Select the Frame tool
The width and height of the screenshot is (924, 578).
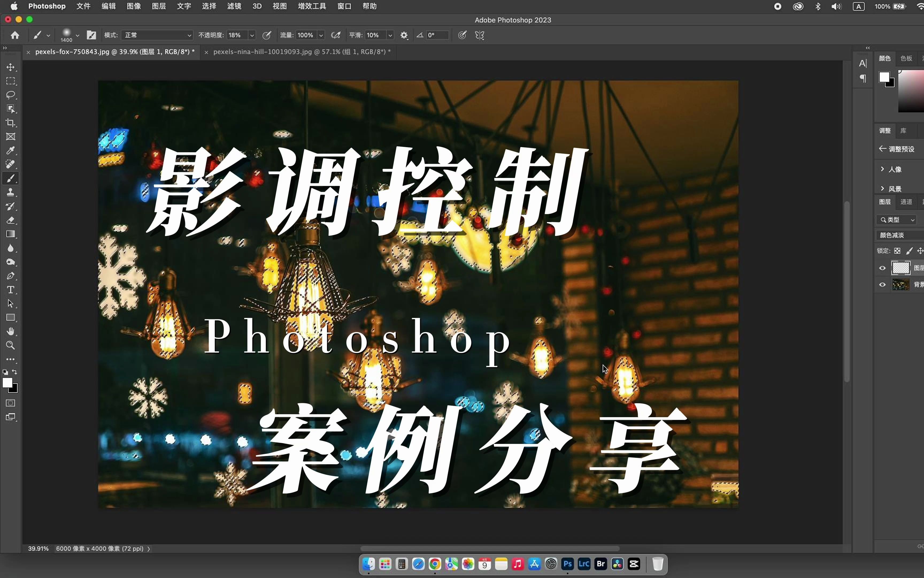[x=10, y=136]
